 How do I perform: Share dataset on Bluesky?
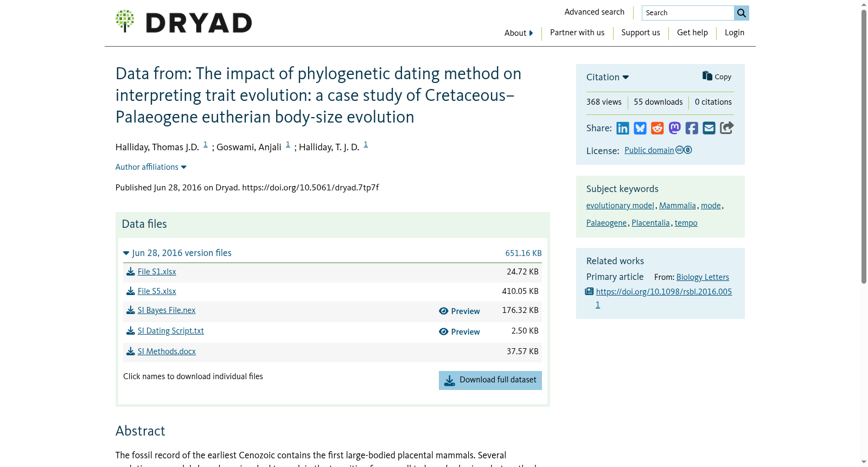[640, 128]
